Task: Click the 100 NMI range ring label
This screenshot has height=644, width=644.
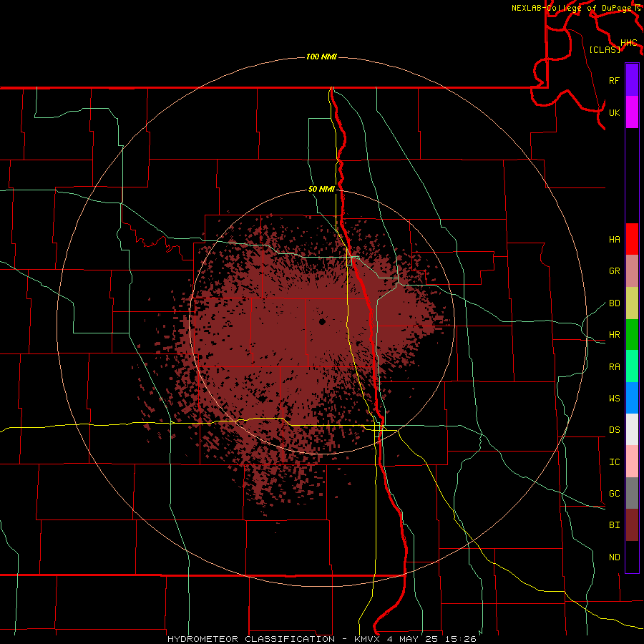Action: tap(321, 57)
